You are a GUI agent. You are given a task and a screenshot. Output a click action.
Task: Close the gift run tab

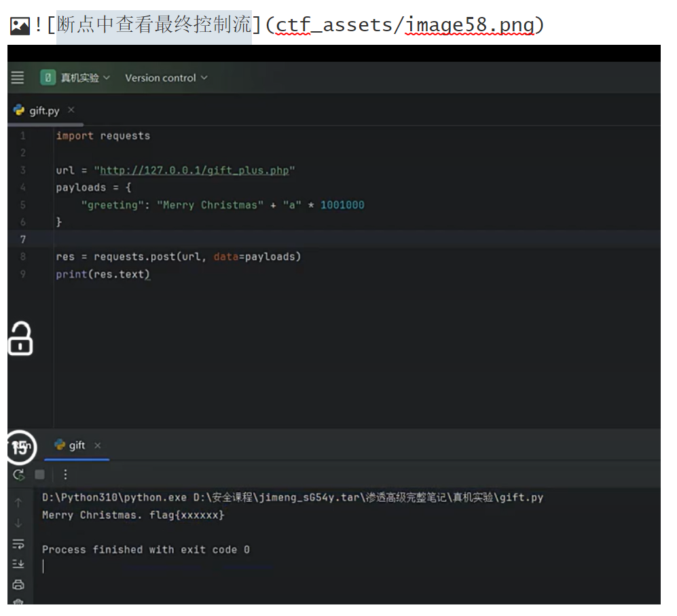click(98, 446)
